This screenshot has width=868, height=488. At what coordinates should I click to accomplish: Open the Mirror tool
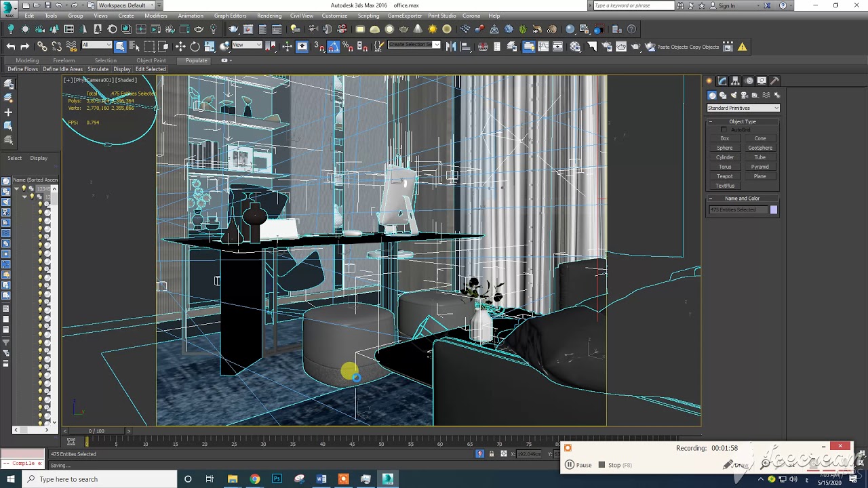(451, 47)
